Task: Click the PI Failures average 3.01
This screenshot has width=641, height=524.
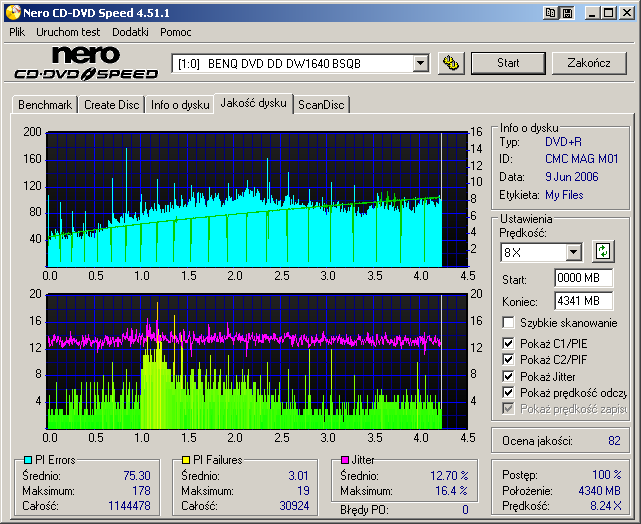Action: (298, 476)
